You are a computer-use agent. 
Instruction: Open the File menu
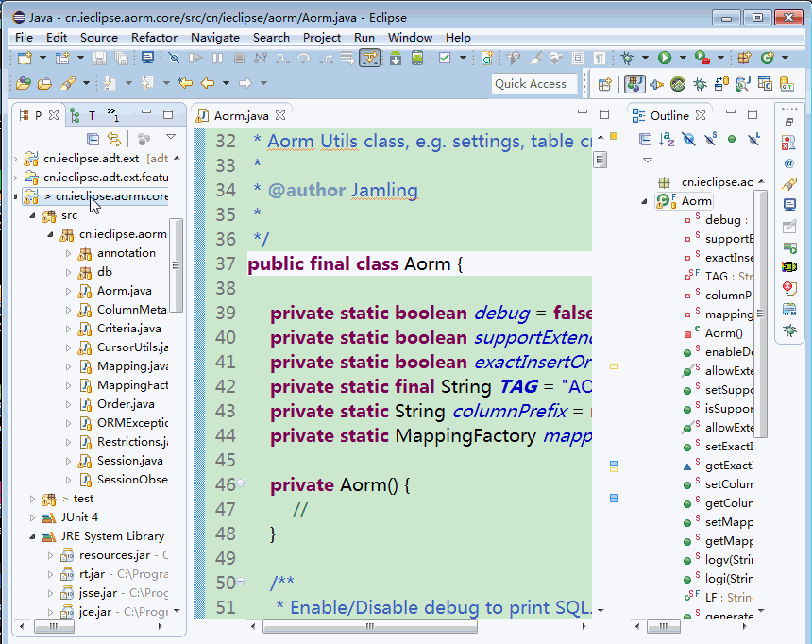click(24, 38)
